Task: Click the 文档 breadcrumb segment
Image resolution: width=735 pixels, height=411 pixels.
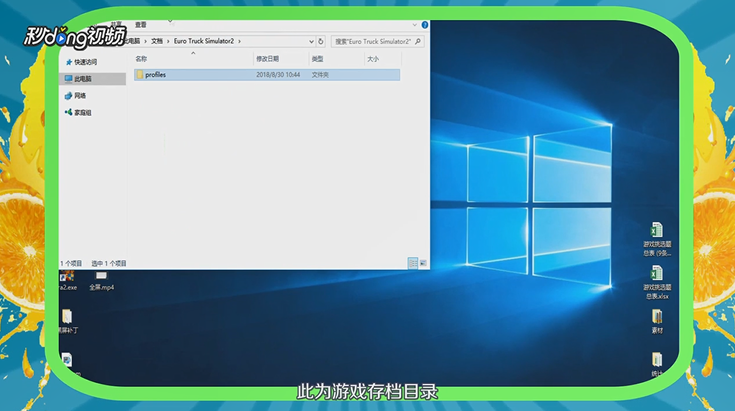Action: point(157,41)
